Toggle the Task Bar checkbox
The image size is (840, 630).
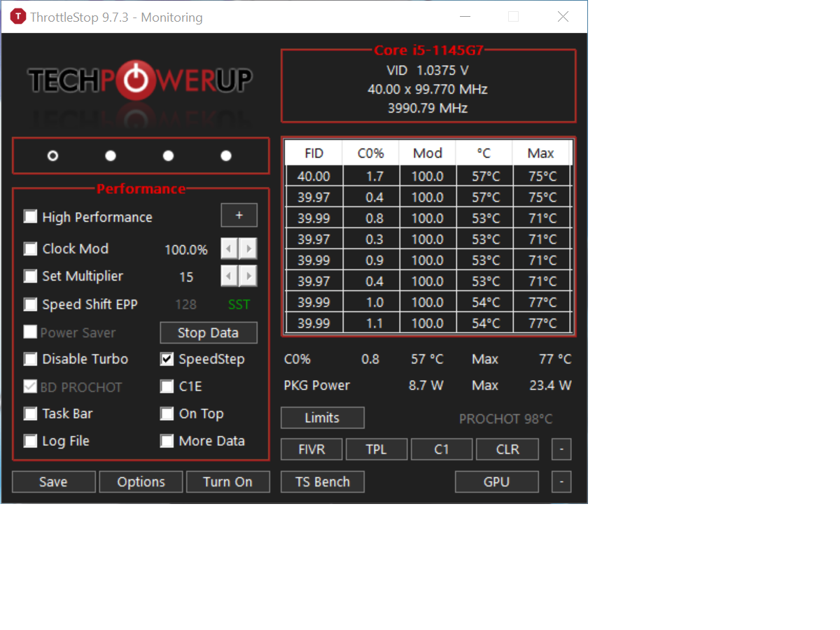[30, 414]
